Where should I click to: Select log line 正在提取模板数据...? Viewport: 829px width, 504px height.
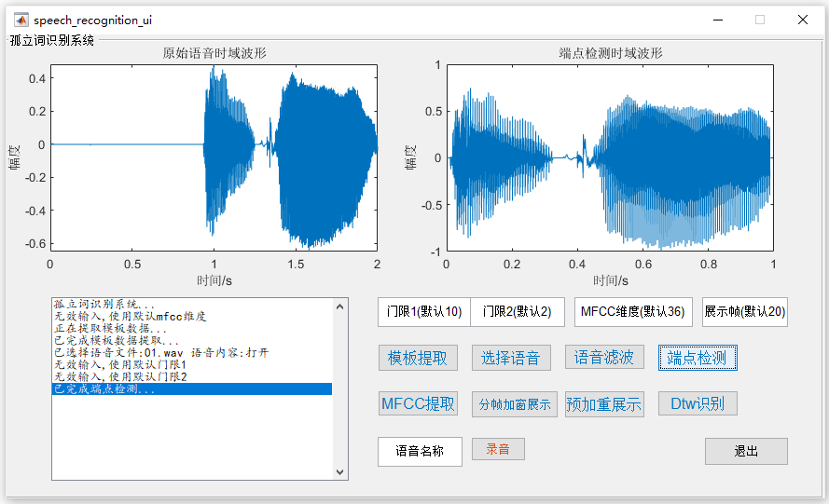tap(192, 329)
